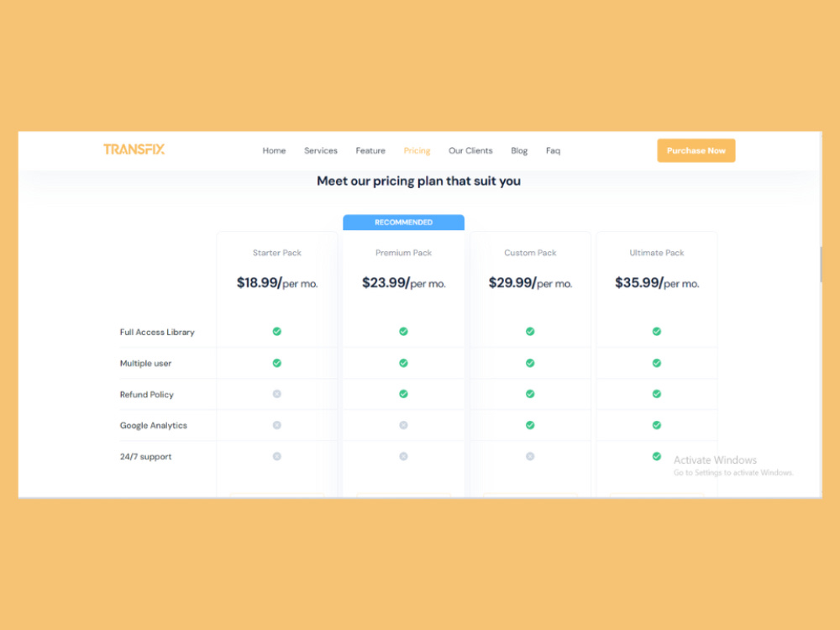Open Our Clients section link
The width and height of the screenshot is (840, 630).
[470, 151]
